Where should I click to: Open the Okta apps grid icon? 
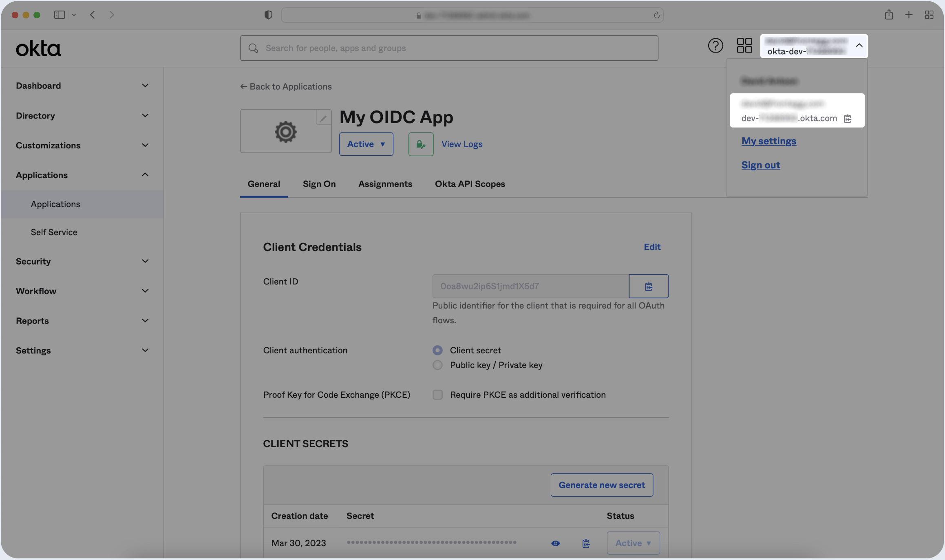[x=744, y=46]
